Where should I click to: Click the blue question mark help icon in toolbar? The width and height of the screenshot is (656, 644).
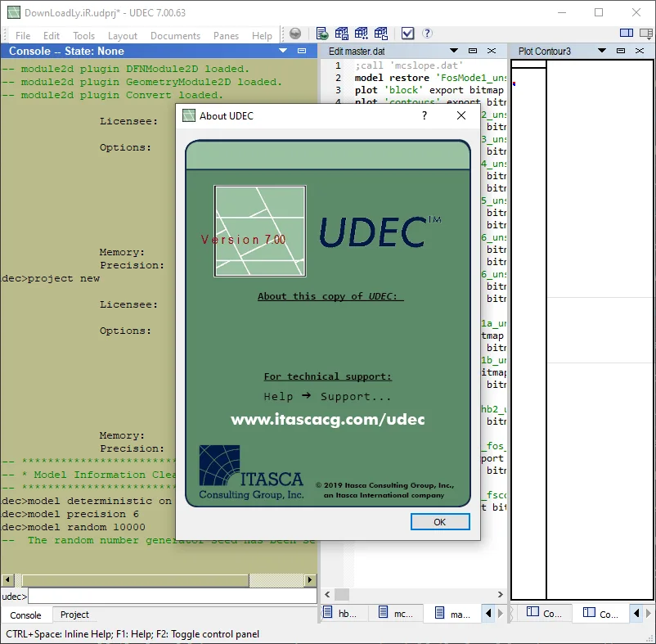click(427, 34)
